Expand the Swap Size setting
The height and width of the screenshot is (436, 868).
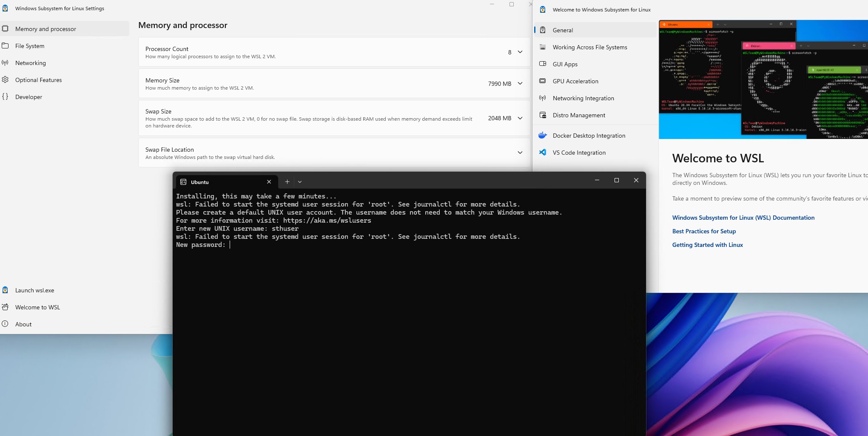click(520, 118)
